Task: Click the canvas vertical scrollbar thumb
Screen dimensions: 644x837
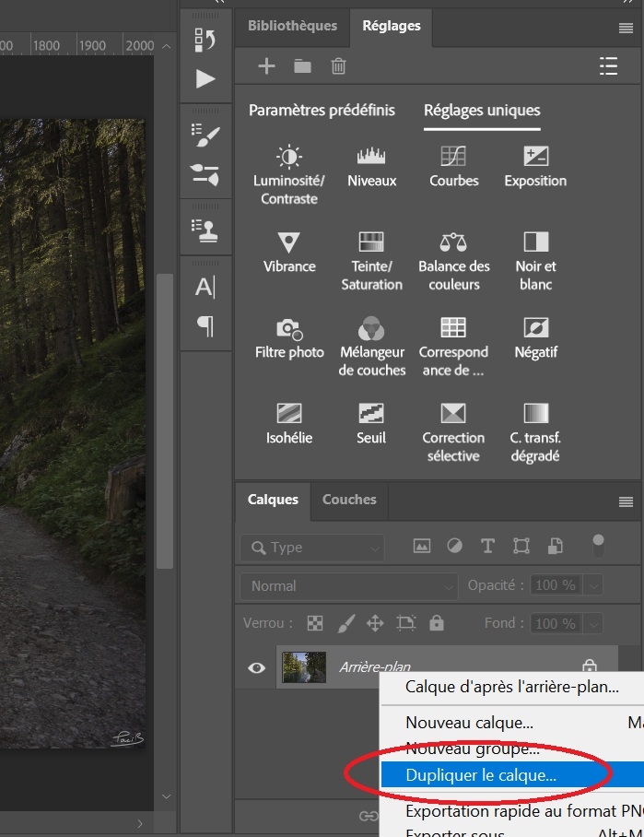Action: [164, 421]
